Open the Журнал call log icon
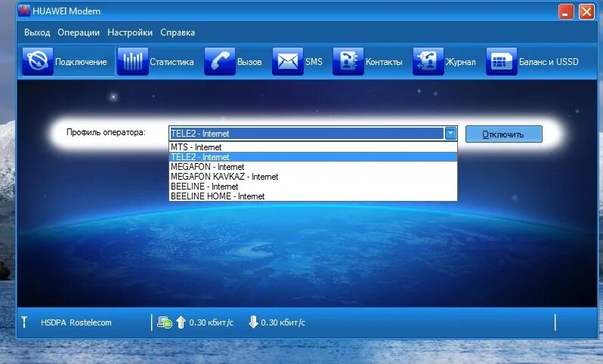Image resolution: width=603 pixels, height=364 pixels. point(428,61)
